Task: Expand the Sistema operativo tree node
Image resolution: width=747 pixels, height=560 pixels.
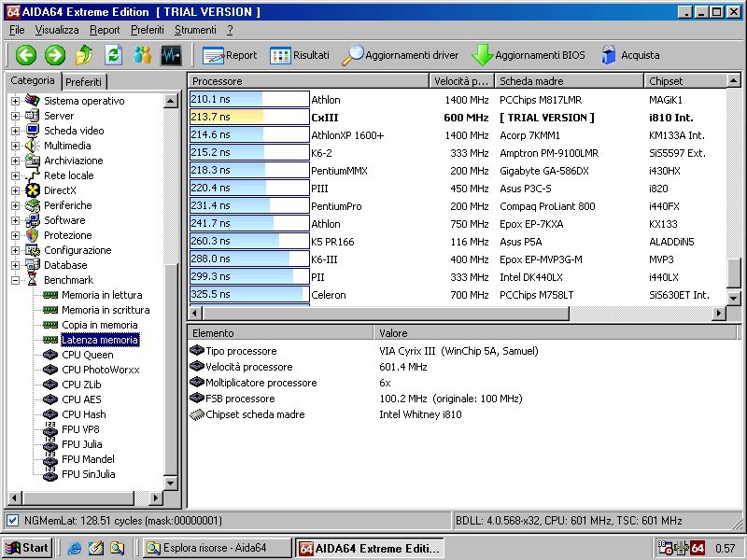Action: point(15,101)
